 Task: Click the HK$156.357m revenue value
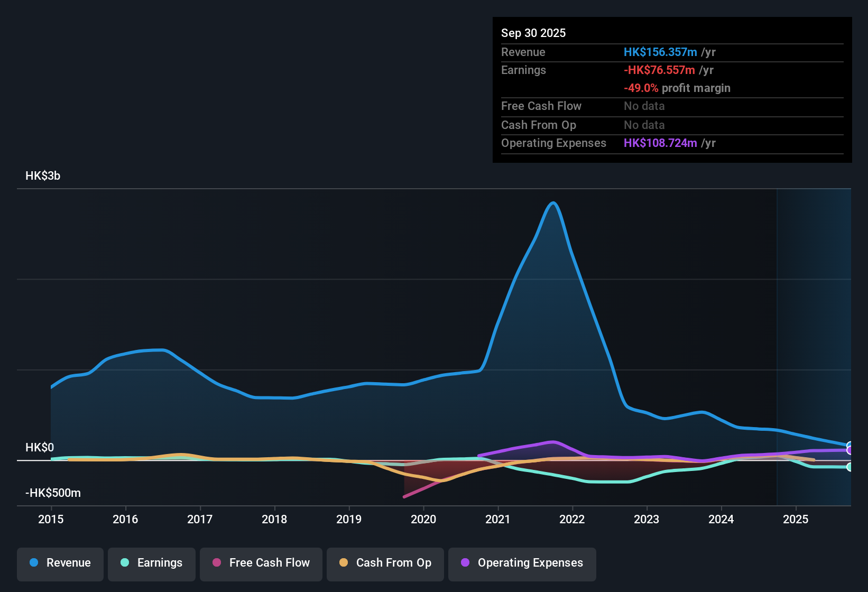click(x=660, y=52)
